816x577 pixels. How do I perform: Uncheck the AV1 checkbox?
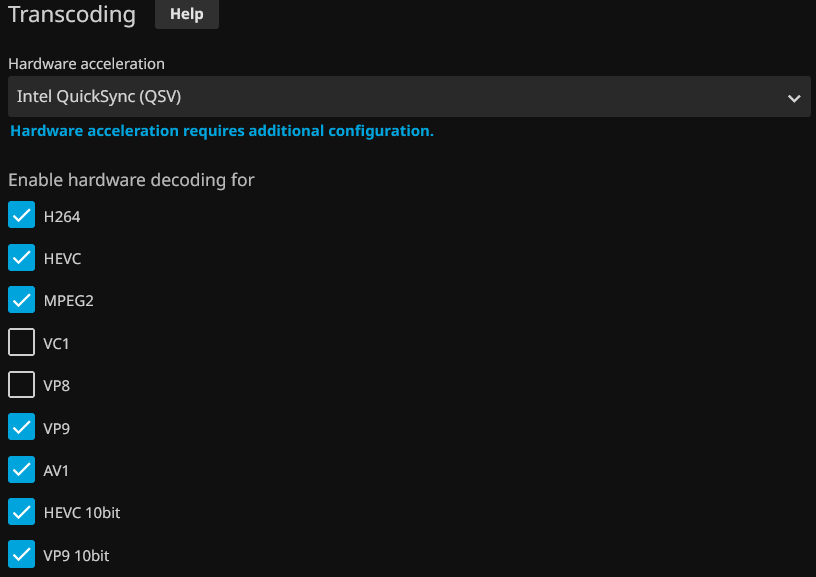21,470
